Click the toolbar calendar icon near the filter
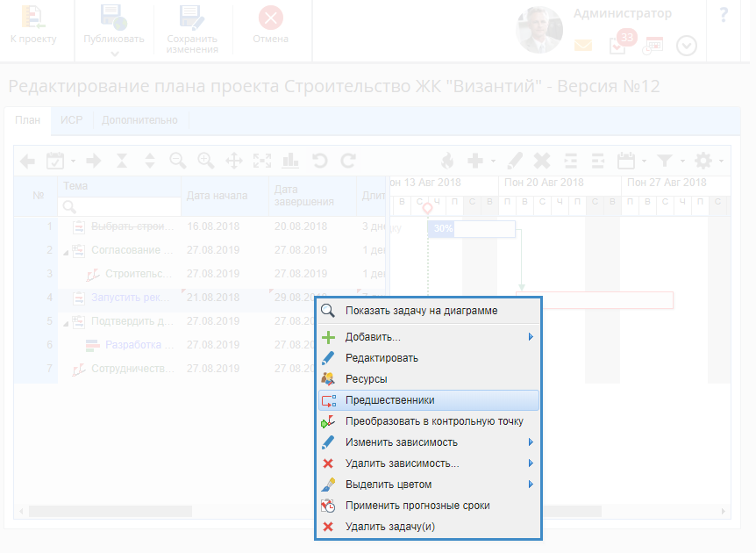 (626, 161)
